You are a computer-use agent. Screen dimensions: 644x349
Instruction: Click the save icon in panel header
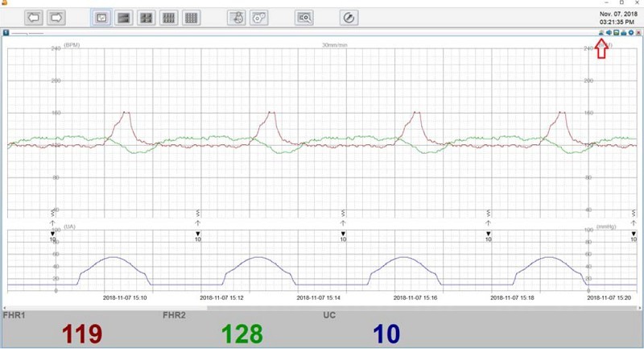(616, 33)
